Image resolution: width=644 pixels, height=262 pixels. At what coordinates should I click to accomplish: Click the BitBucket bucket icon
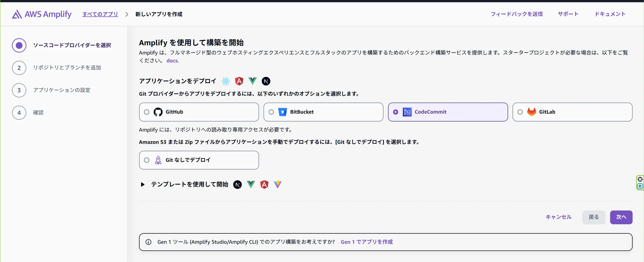point(282,112)
